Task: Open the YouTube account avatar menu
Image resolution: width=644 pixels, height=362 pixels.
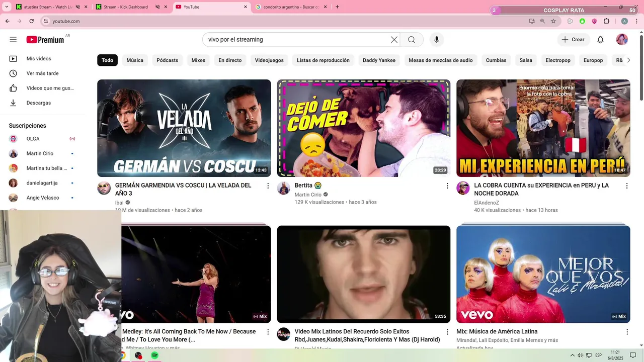Action: (622, 40)
